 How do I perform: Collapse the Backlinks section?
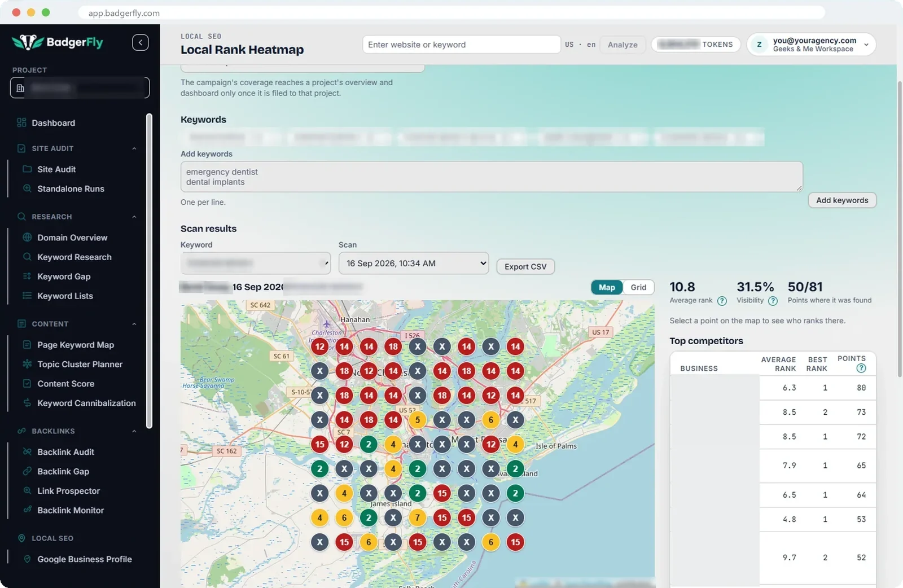click(x=134, y=431)
